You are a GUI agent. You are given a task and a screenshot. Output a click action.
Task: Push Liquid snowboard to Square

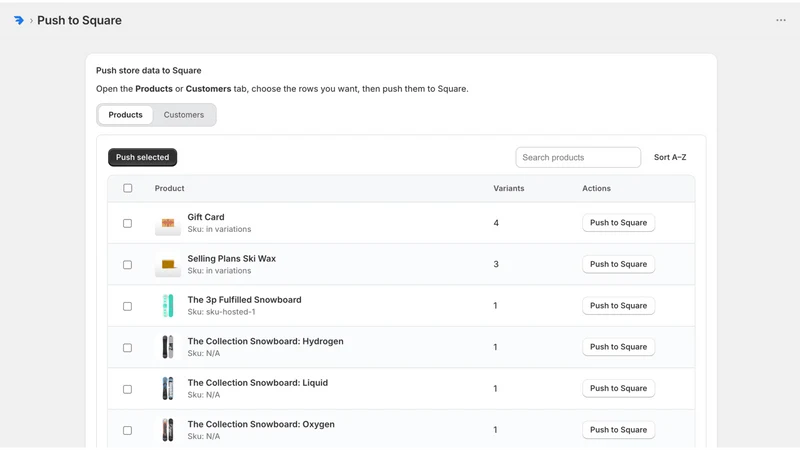tap(618, 388)
